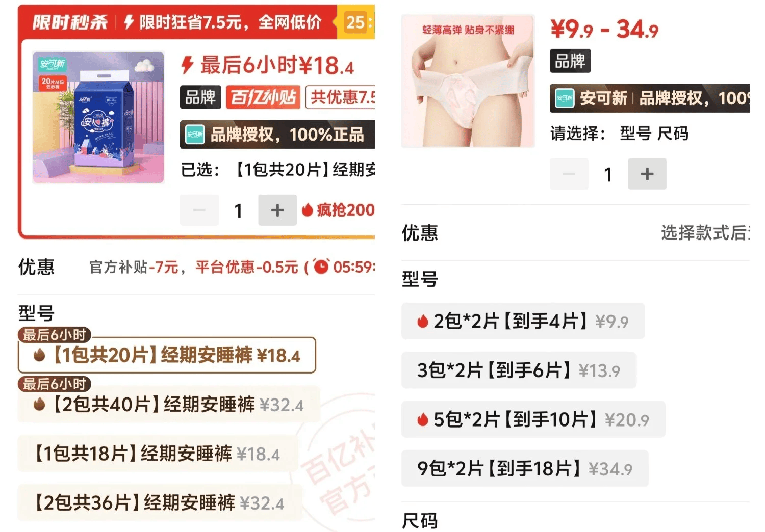Open the 品牌授权，100%正品 bar on left

click(277, 135)
